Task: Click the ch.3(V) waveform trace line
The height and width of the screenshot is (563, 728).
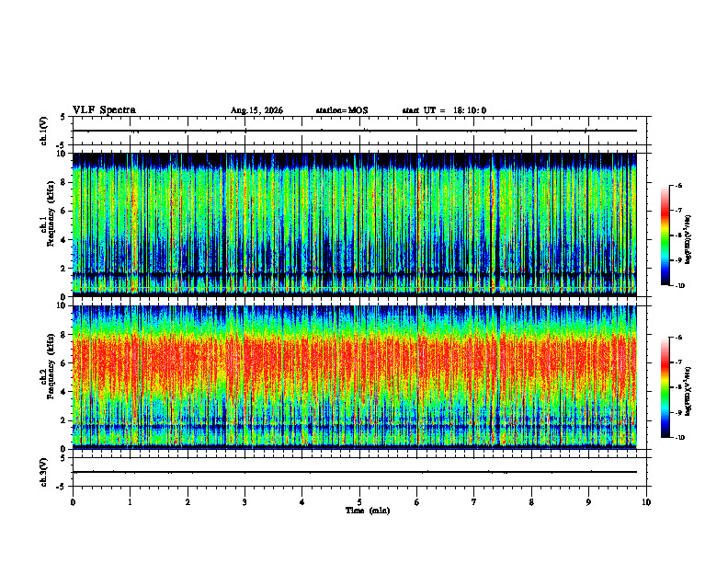Action: coord(354,472)
